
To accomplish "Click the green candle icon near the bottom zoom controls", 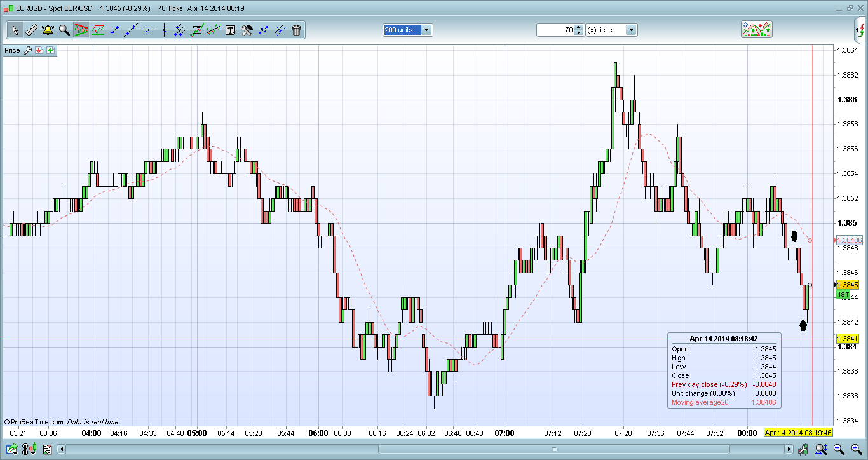I will click(x=803, y=449).
